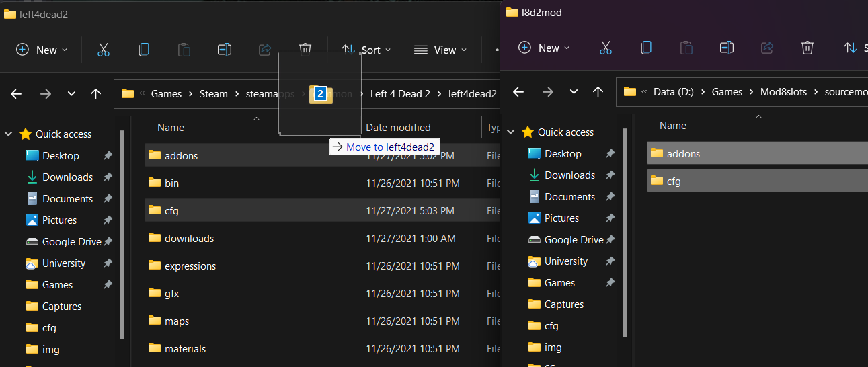Image resolution: width=868 pixels, height=367 pixels.
Task: Go up one level in left4dead2 window
Action: 96,94
